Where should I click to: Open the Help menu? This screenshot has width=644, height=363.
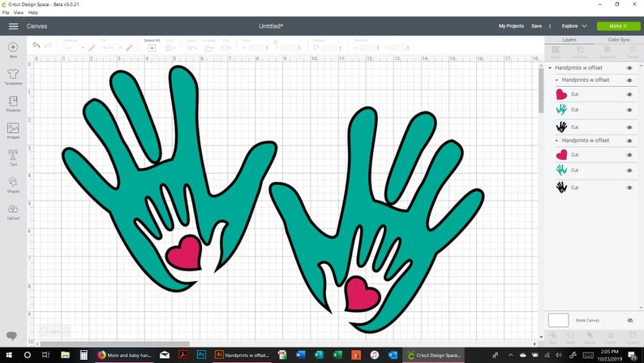pos(33,13)
